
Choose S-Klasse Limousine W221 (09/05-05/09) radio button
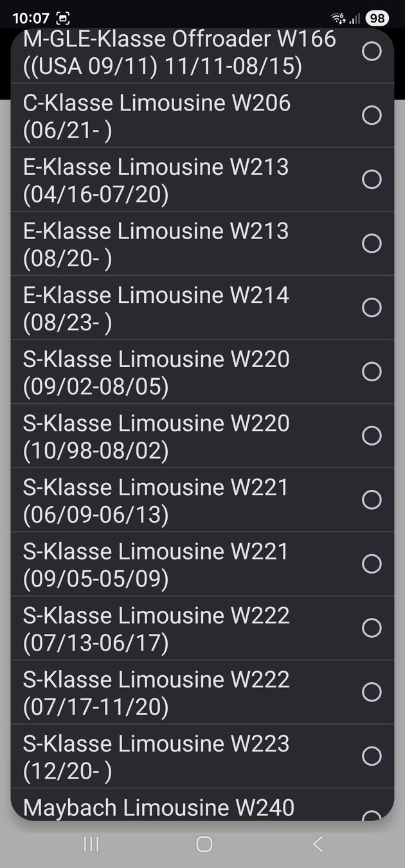point(372,564)
